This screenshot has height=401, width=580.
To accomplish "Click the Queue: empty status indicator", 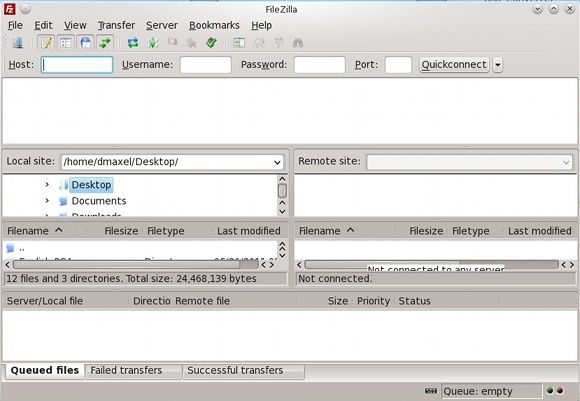I will click(491, 391).
